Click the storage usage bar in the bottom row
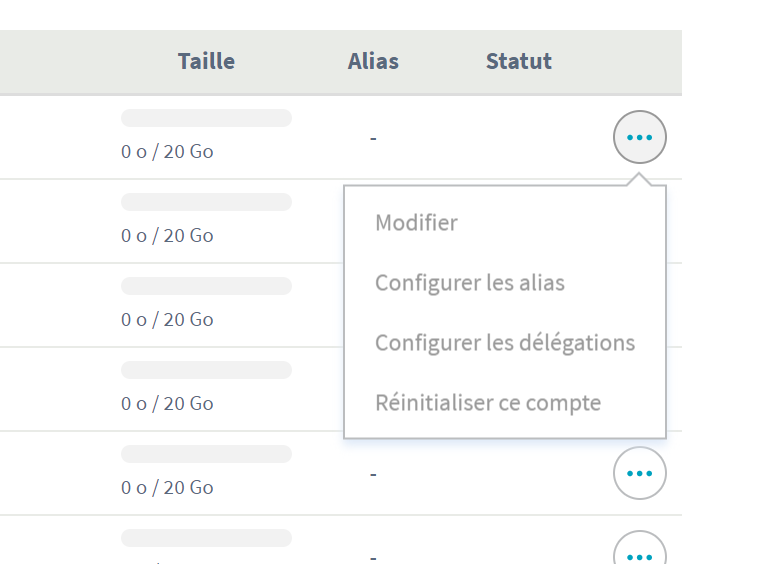 tap(206, 538)
